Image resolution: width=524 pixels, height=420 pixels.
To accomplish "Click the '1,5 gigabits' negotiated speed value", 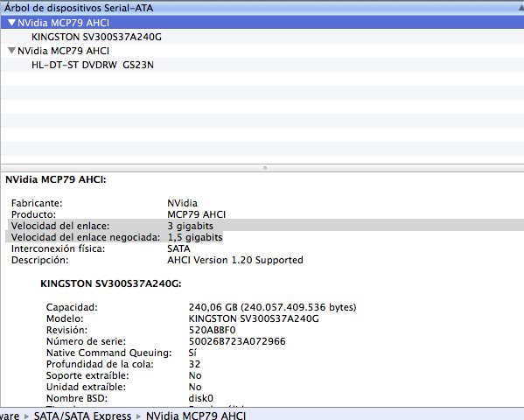I will point(195,237).
